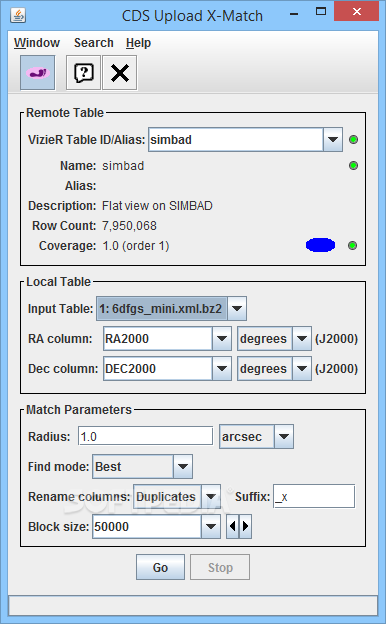Click the coverage toggle toolbar icon

click(x=37, y=73)
